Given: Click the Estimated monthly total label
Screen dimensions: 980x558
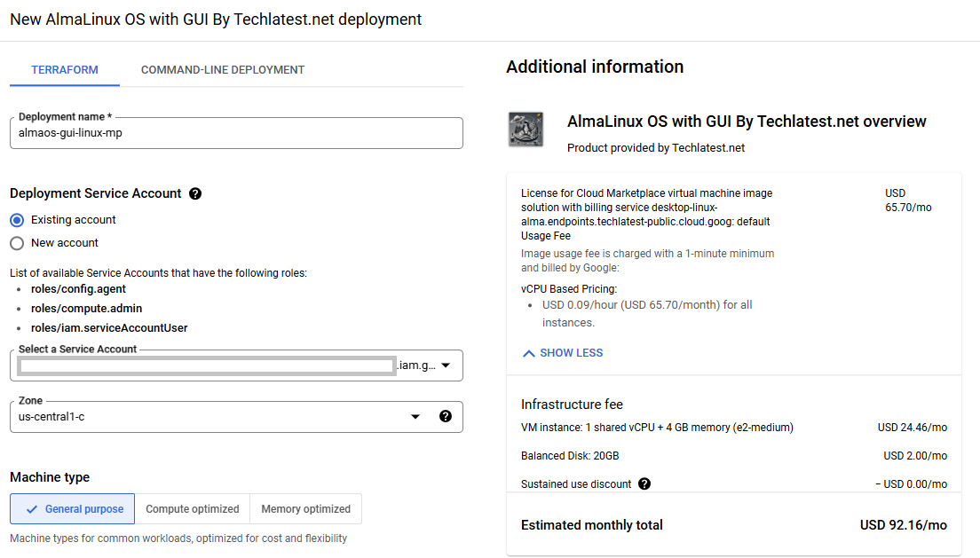Looking at the screenshot, I should click(x=592, y=525).
